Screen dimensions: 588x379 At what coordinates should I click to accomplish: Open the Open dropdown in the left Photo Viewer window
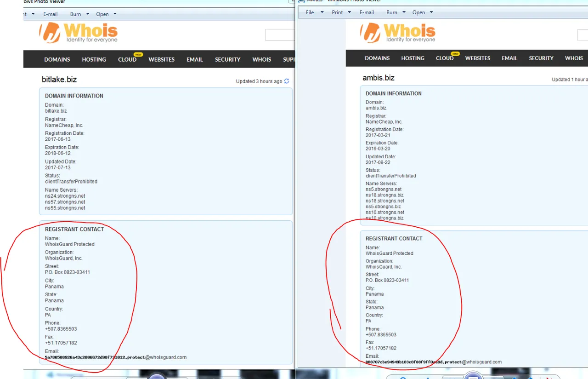pyautogui.click(x=106, y=14)
